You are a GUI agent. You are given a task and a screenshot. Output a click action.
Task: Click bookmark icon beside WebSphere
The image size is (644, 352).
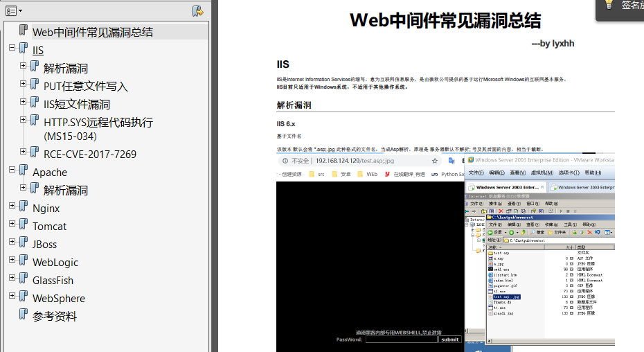point(24,297)
